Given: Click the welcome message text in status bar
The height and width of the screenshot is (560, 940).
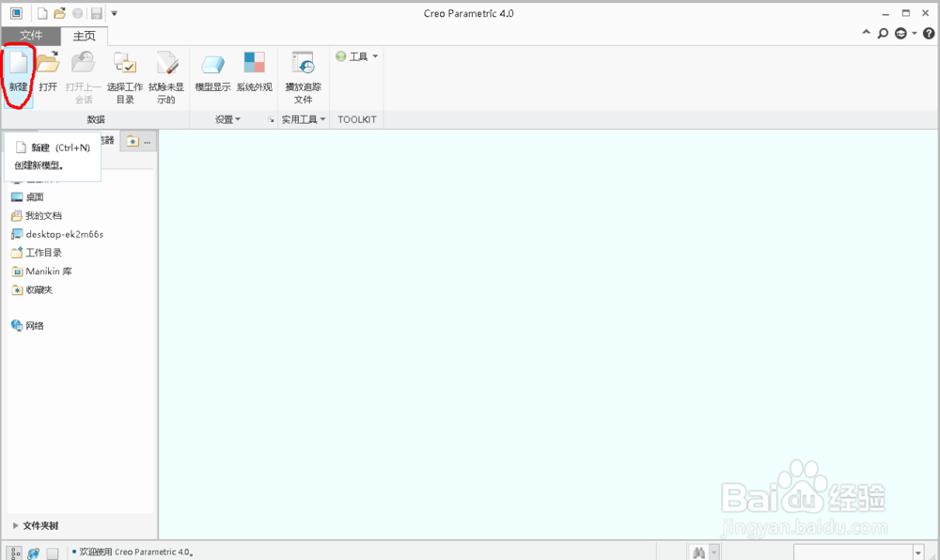Looking at the screenshot, I should tap(135, 552).
